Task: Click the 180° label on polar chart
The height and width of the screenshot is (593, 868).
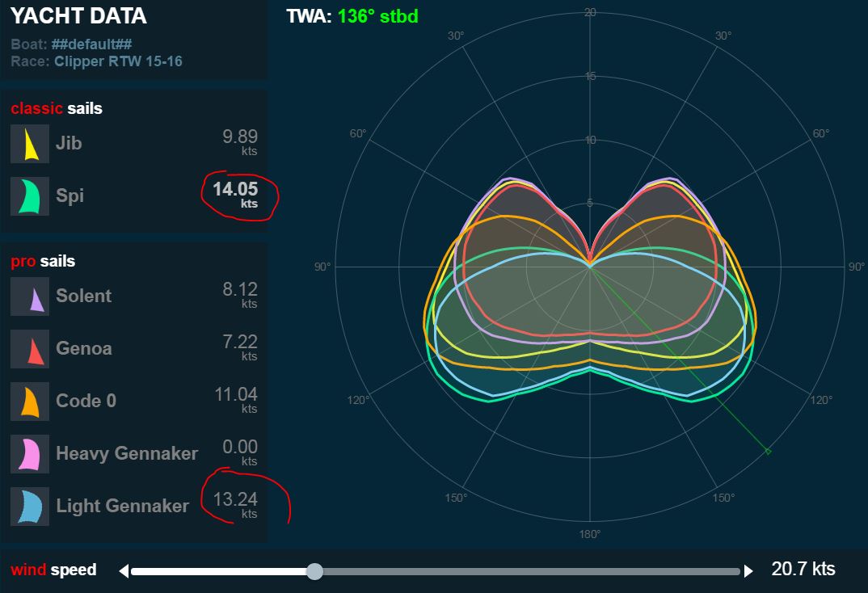Action: click(x=589, y=534)
